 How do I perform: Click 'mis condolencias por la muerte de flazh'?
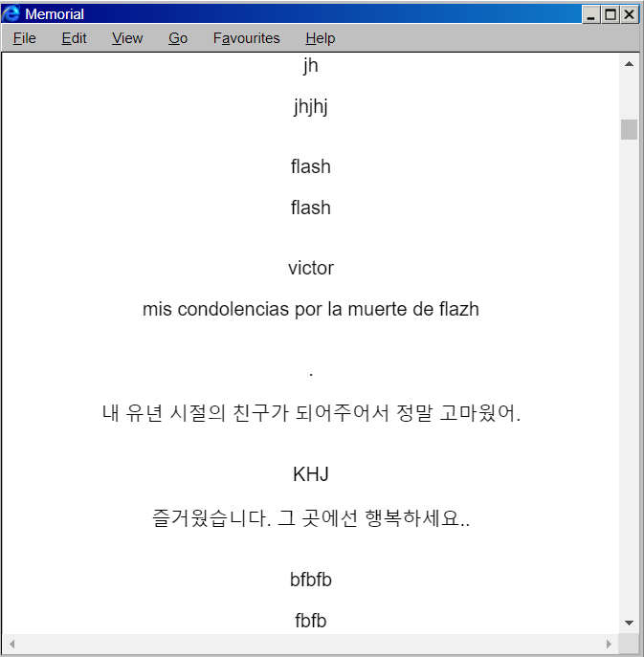tap(311, 309)
